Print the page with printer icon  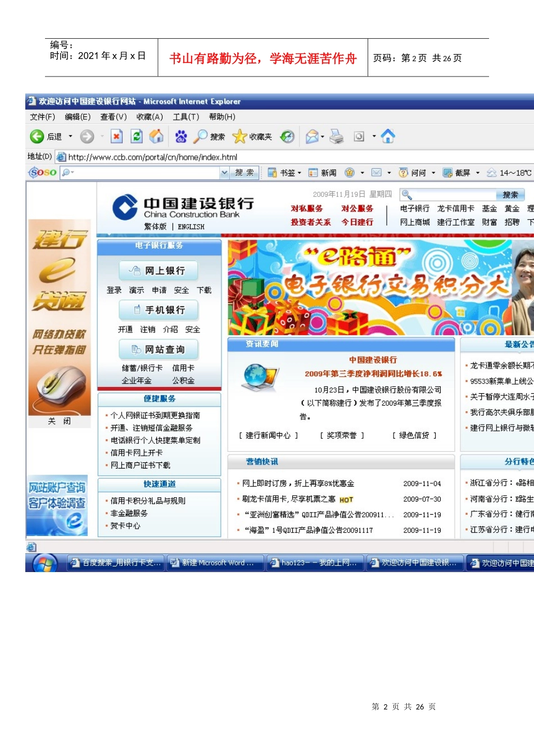coord(337,136)
